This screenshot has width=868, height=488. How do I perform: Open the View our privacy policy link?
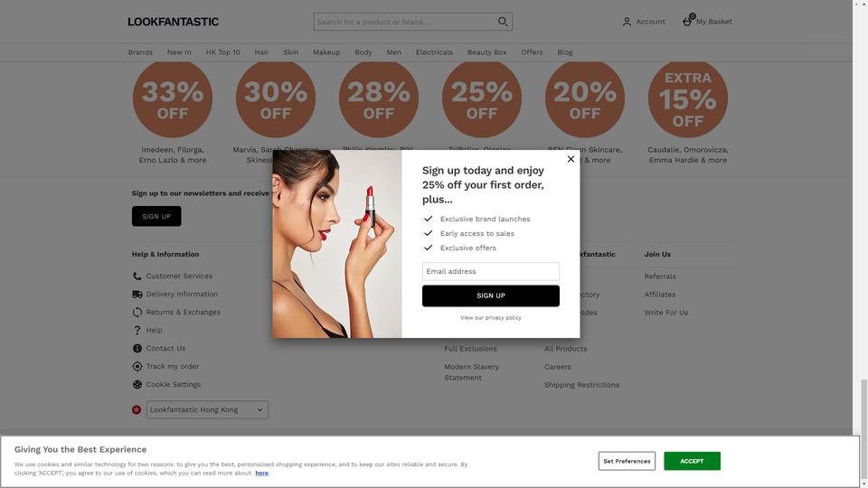tap(490, 317)
